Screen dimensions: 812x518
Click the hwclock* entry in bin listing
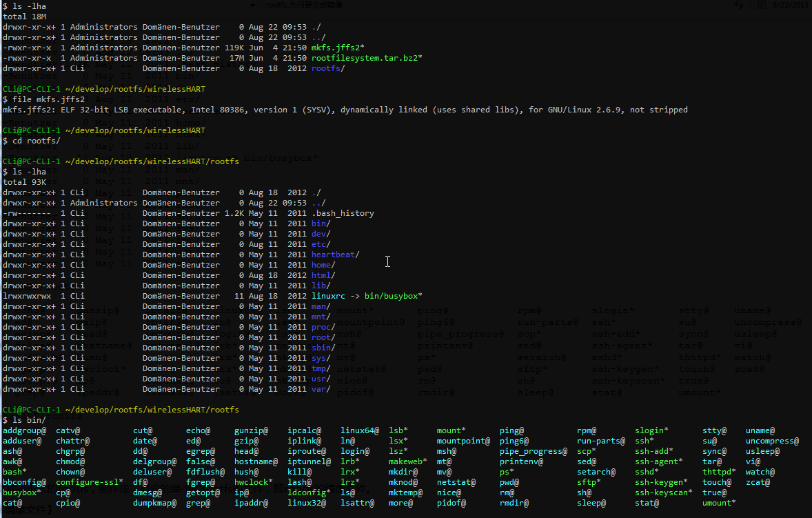(254, 482)
